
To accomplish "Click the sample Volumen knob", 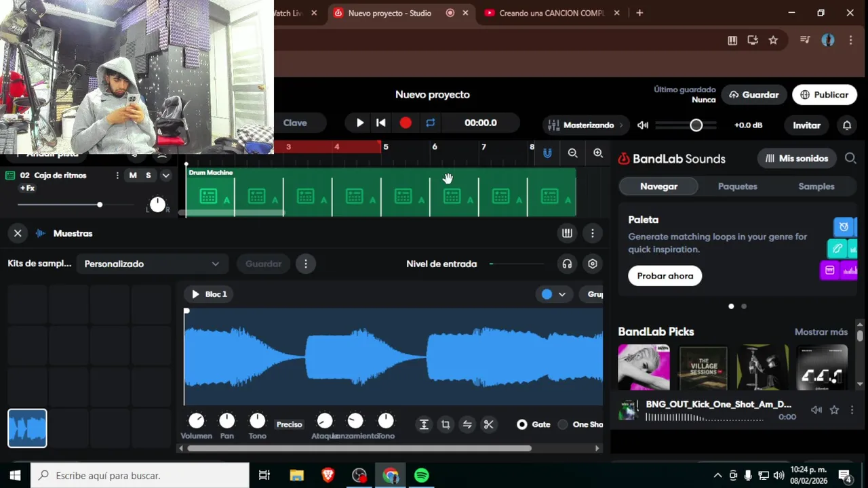I will coord(196,421).
